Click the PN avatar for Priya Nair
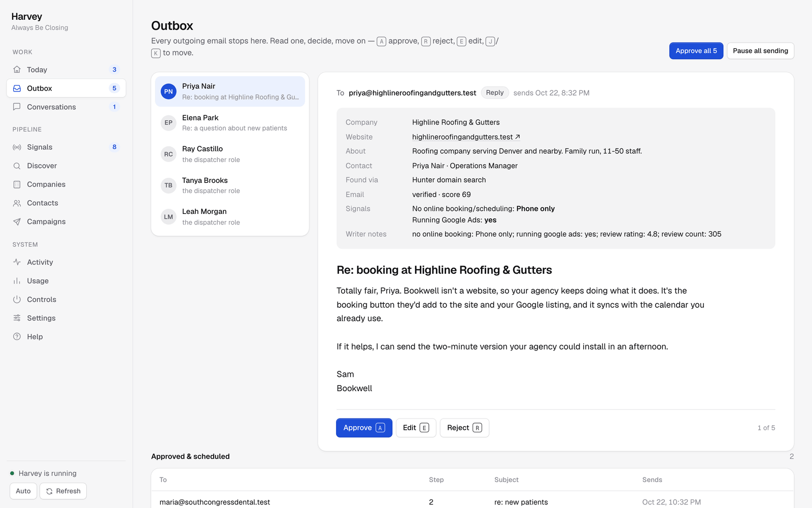The height and width of the screenshot is (508, 812). (168, 91)
